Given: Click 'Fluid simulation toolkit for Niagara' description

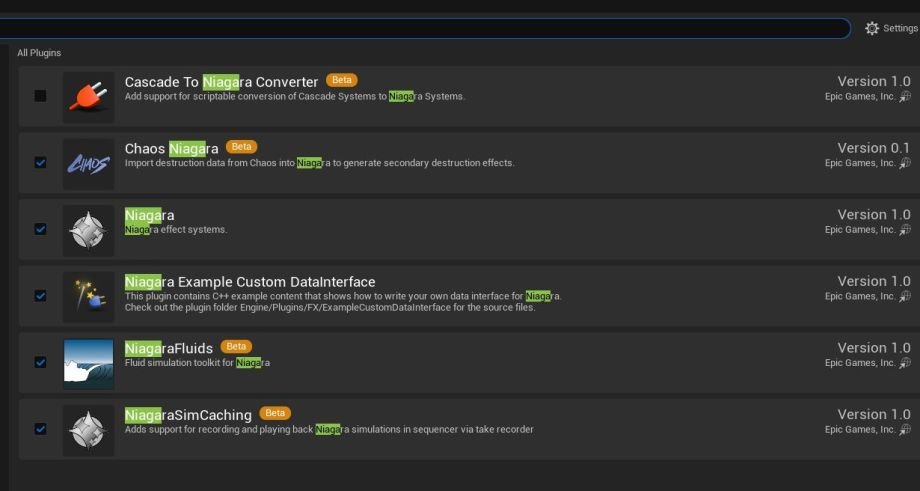Looking at the screenshot, I should 197,363.
